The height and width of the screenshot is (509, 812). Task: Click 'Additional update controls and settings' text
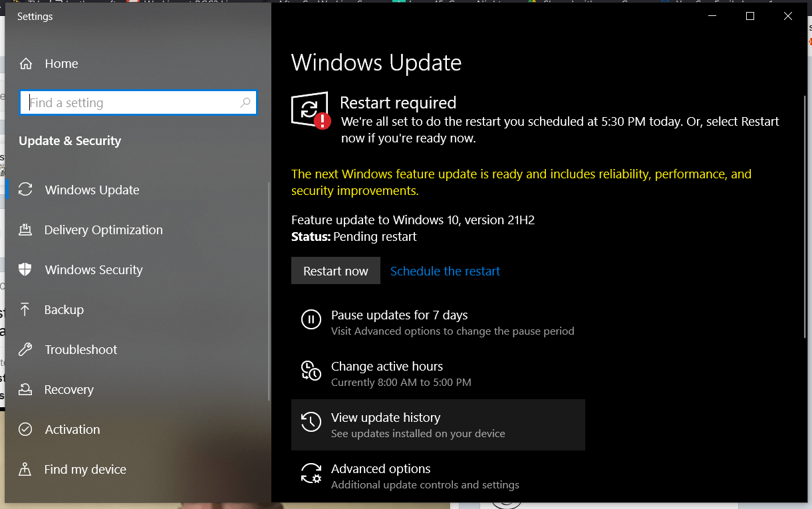coord(425,485)
